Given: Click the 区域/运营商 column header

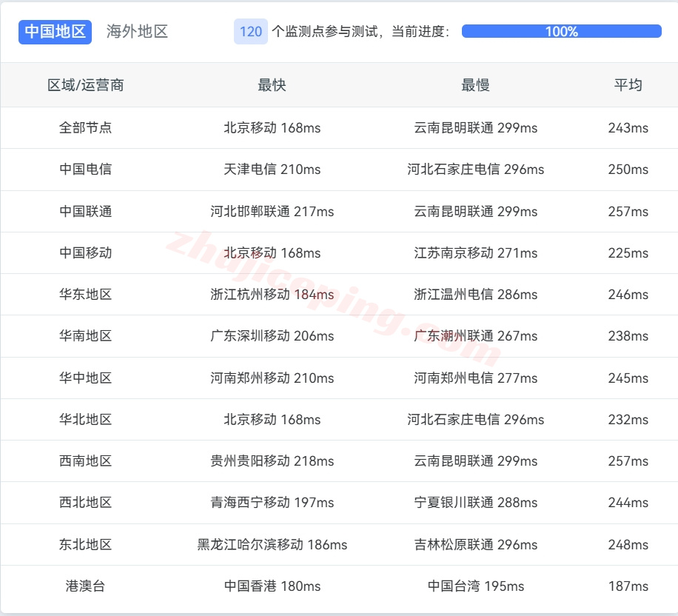Looking at the screenshot, I should tap(86, 85).
